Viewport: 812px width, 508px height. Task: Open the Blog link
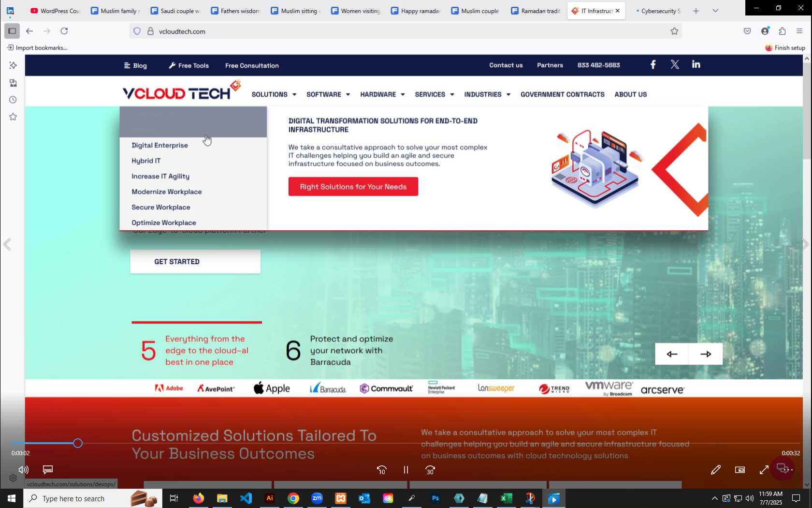click(x=135, y=65)
